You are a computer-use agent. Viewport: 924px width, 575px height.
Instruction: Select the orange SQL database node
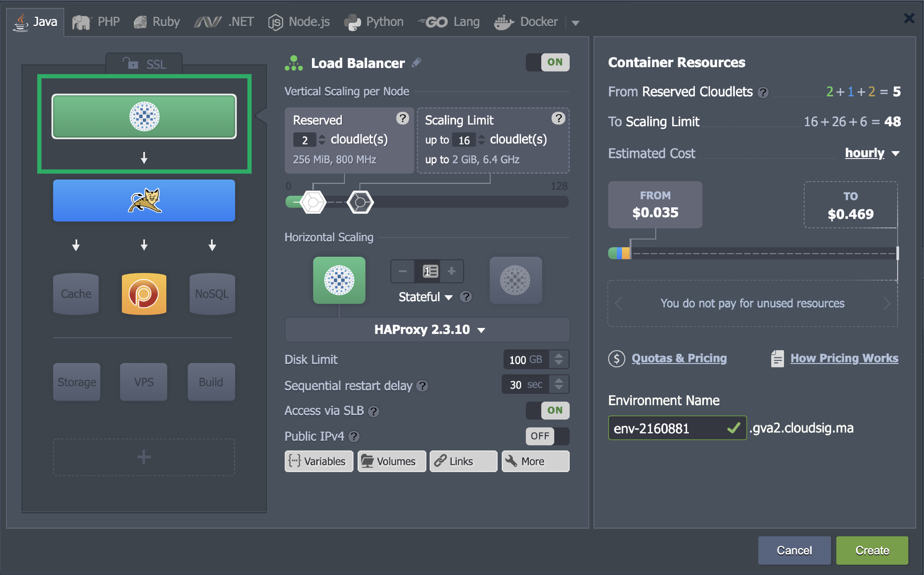[144, 294]
